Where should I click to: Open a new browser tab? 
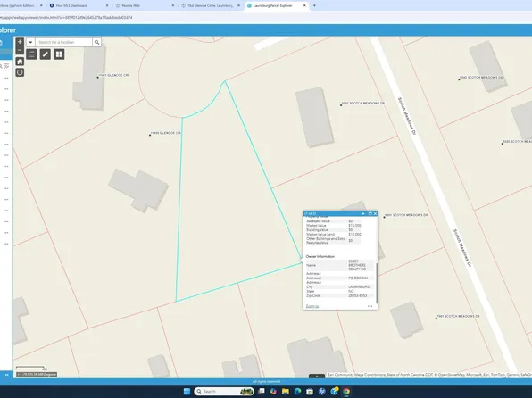click(314, 5)
